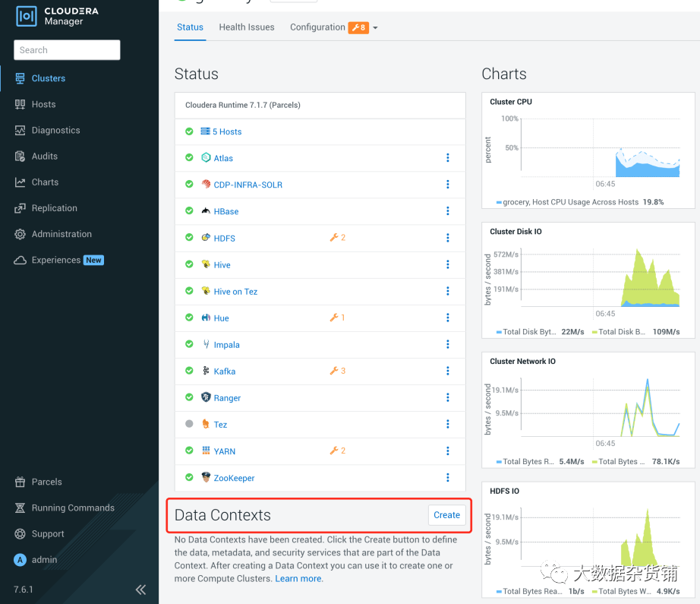Viewport: 700px width, 604px height.
Task: Open the YARN actions menu
Action: 448,451
